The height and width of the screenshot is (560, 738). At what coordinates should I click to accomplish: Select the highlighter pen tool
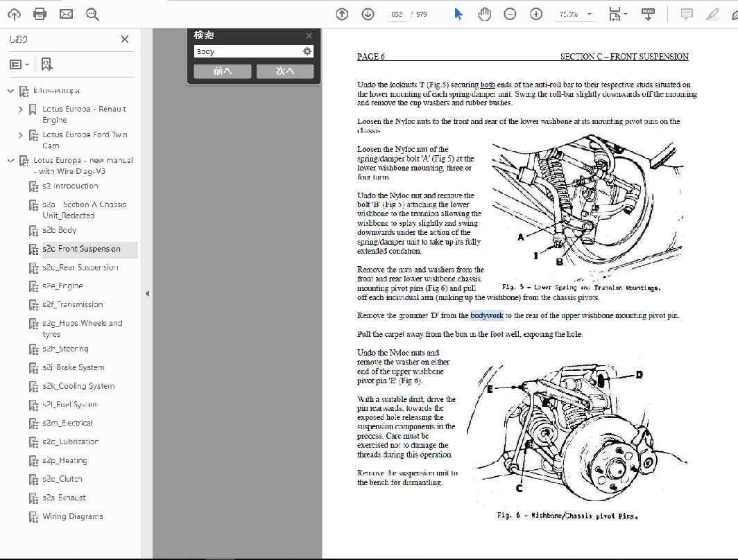[712, 14]
